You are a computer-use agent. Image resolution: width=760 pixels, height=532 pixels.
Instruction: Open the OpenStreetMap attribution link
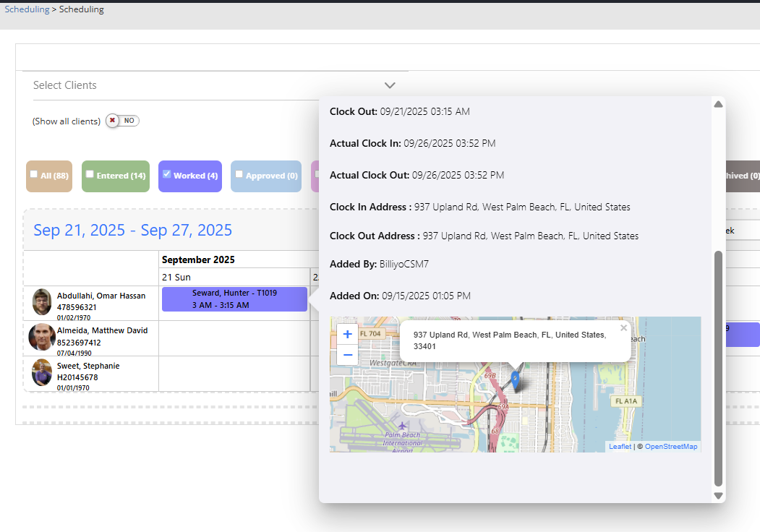coord(671,447)
